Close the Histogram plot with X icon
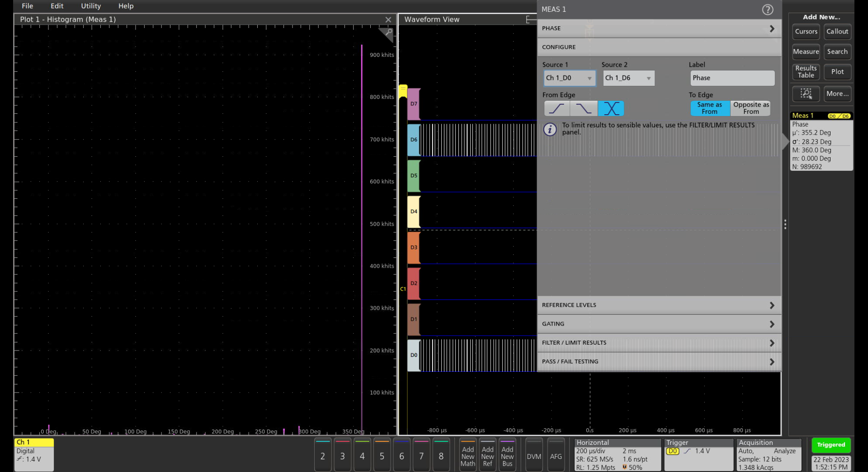This screenshot has width=868, height=472. pyautogui.click(x=388, y=19)
